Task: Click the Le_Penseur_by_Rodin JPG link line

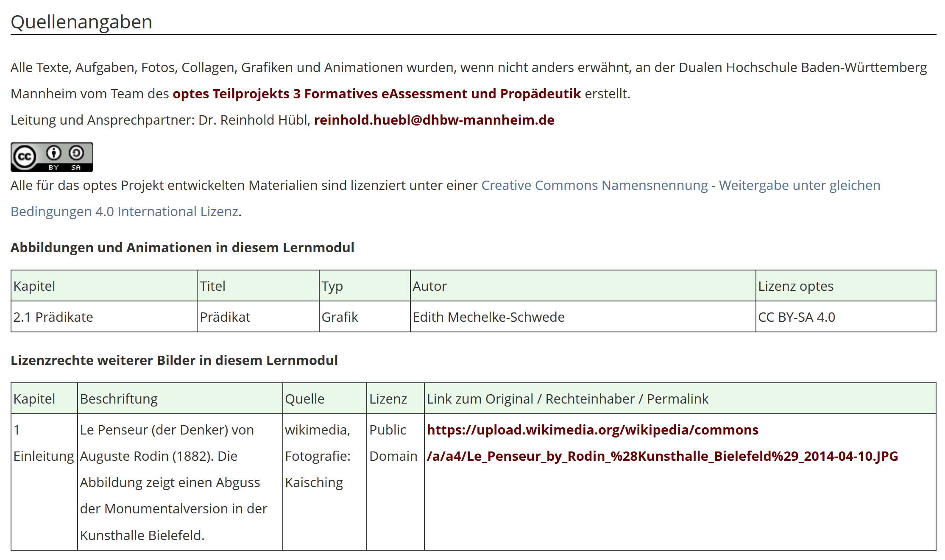Action: tap(662, 456)
